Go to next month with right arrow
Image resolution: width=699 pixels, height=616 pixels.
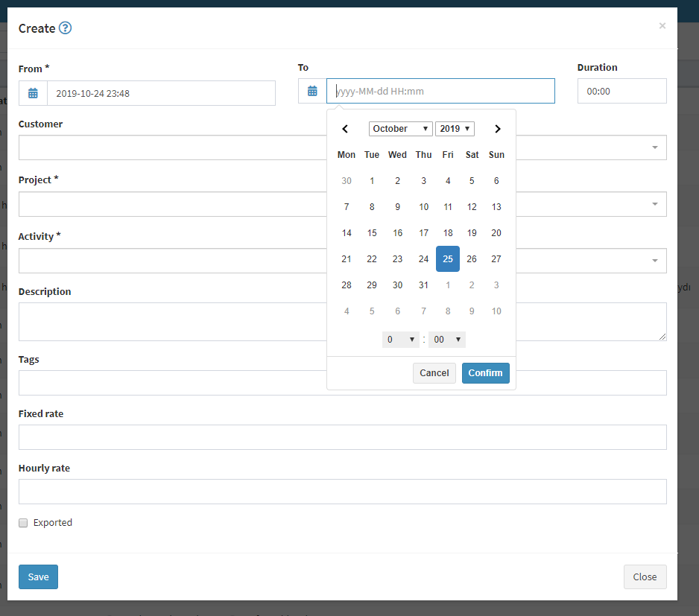click(x=497, y=128)
